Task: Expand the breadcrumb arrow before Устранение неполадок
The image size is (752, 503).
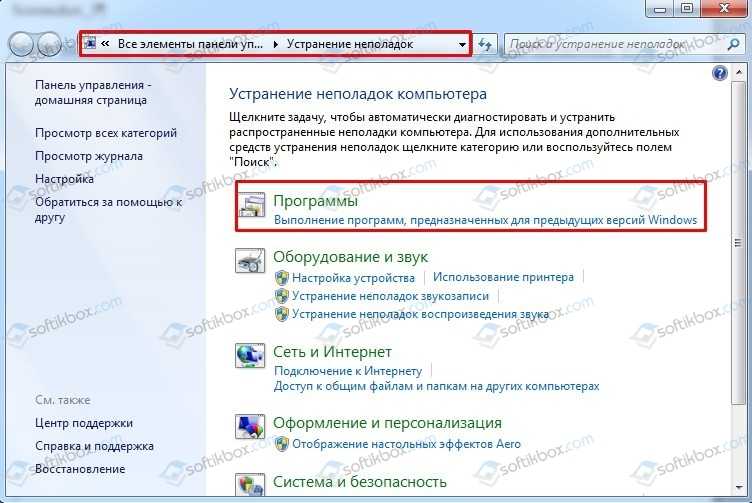Action: click(x=275, y=45)
